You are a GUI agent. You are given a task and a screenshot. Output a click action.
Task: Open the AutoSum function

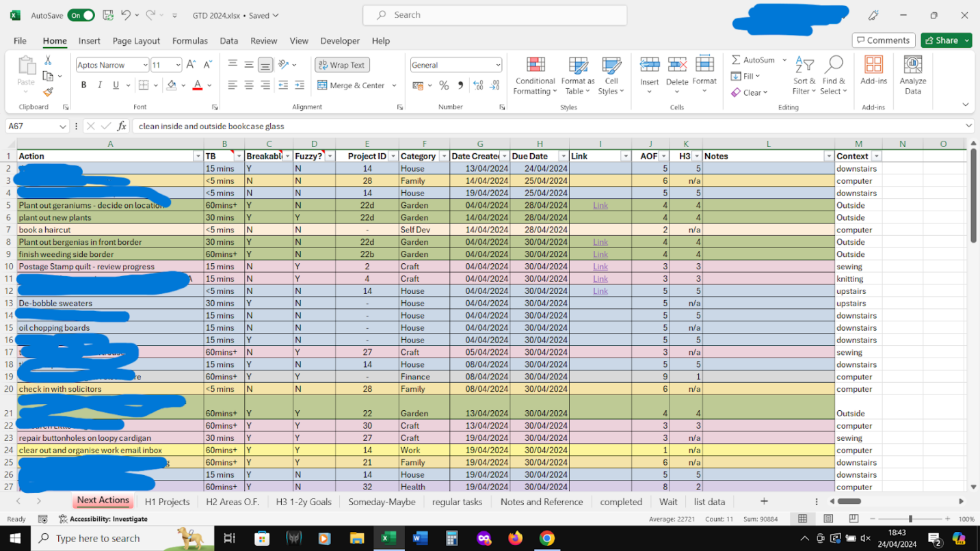(753, 59)
